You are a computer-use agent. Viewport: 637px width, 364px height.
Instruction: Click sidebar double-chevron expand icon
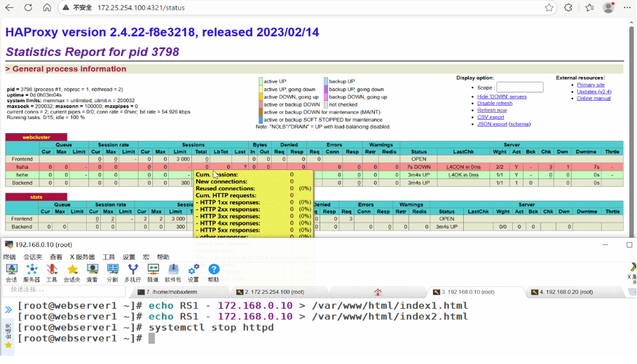pos(8,310)
